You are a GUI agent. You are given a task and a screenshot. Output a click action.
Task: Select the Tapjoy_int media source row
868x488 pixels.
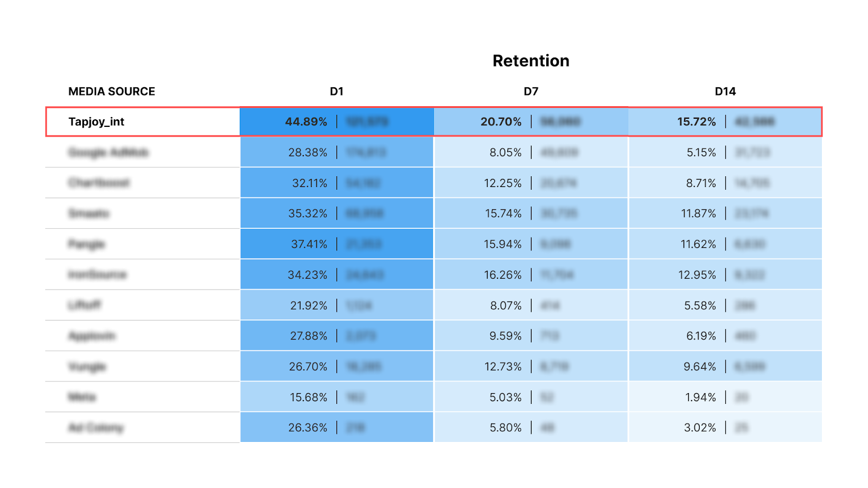(96, 122)
